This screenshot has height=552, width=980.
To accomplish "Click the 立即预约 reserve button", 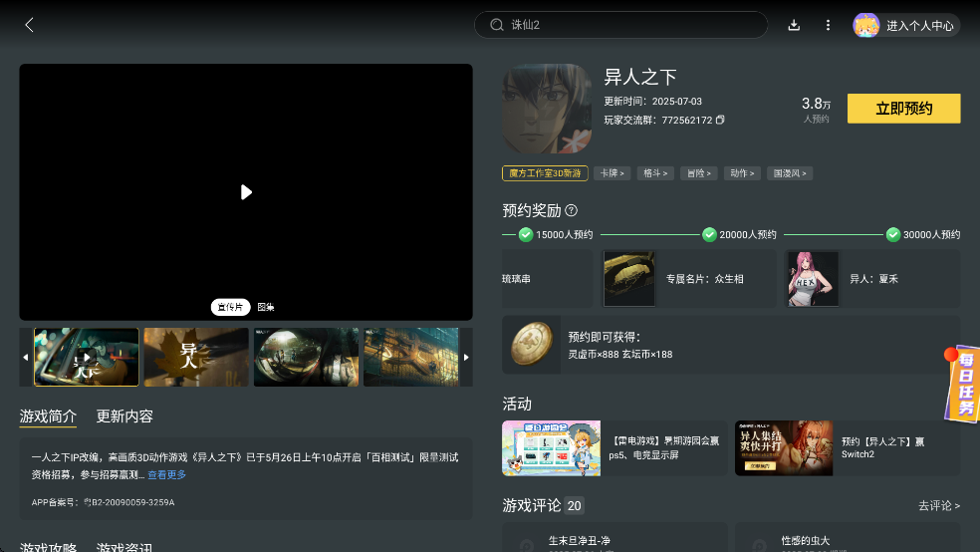I will 903,109.
